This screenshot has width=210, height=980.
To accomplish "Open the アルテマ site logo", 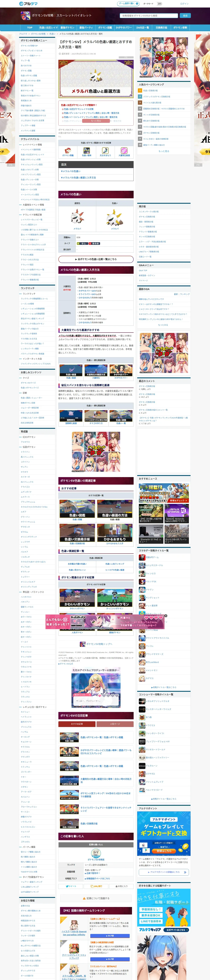I will [x=28, y=4].
